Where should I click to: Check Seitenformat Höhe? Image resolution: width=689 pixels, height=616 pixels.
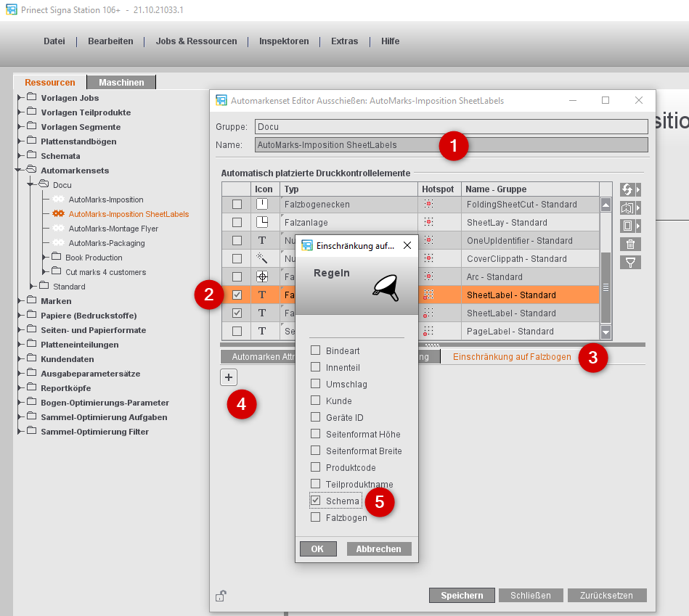pyautogui.click(x=316, y=434)
